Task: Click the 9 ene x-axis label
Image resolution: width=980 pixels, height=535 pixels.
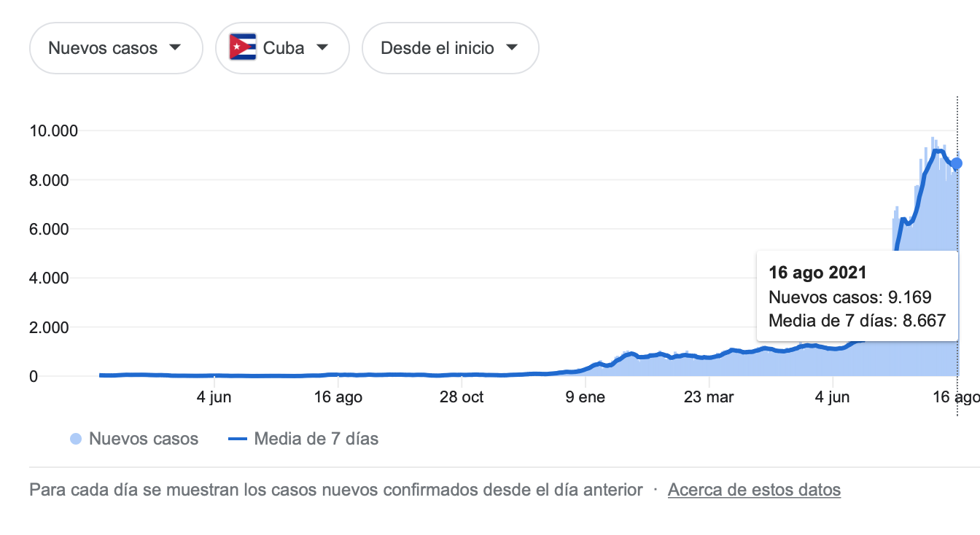Action: tap(585, 397)
